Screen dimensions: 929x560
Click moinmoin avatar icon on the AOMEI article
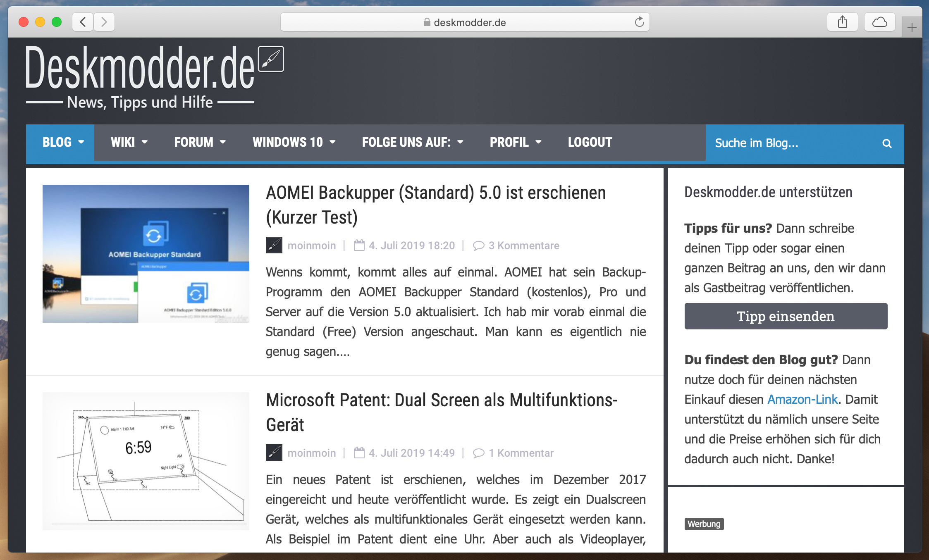(274, 245)
